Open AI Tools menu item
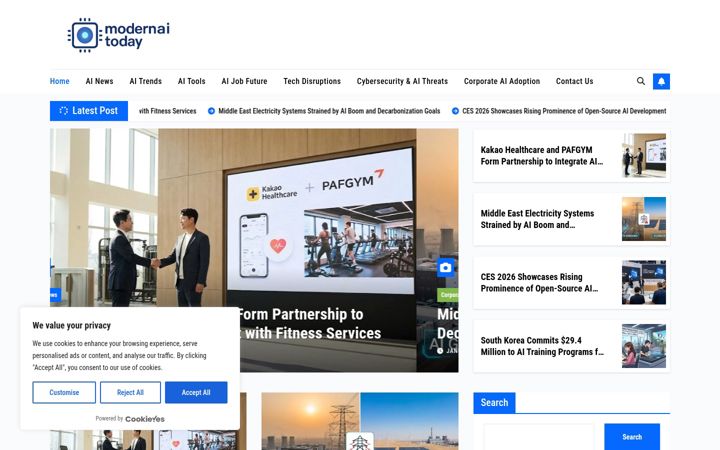The height and width of the screenshot is (450, 720). tap(191, 81)
